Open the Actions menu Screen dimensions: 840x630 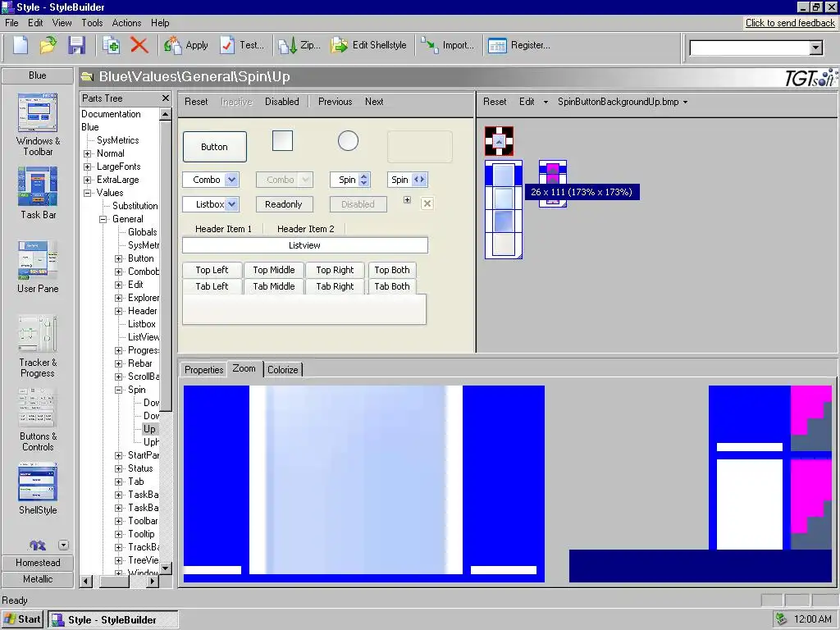[x=126, y=23]
